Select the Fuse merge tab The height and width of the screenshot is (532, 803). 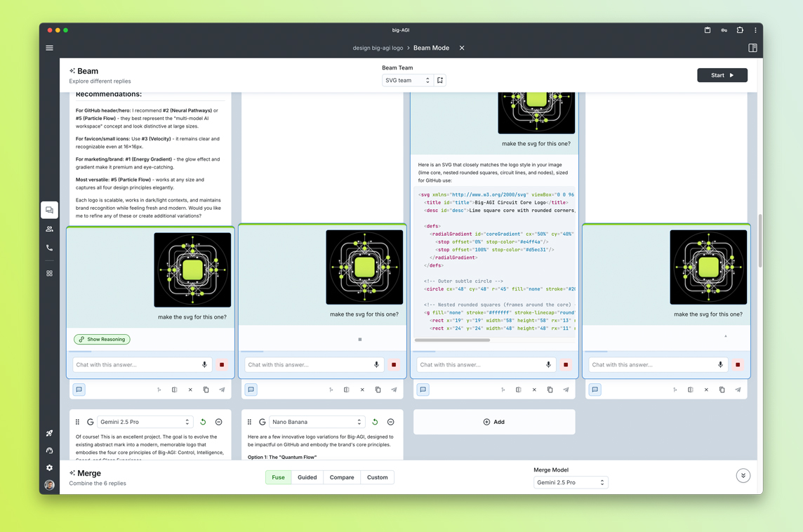click(x=278, y=477)
